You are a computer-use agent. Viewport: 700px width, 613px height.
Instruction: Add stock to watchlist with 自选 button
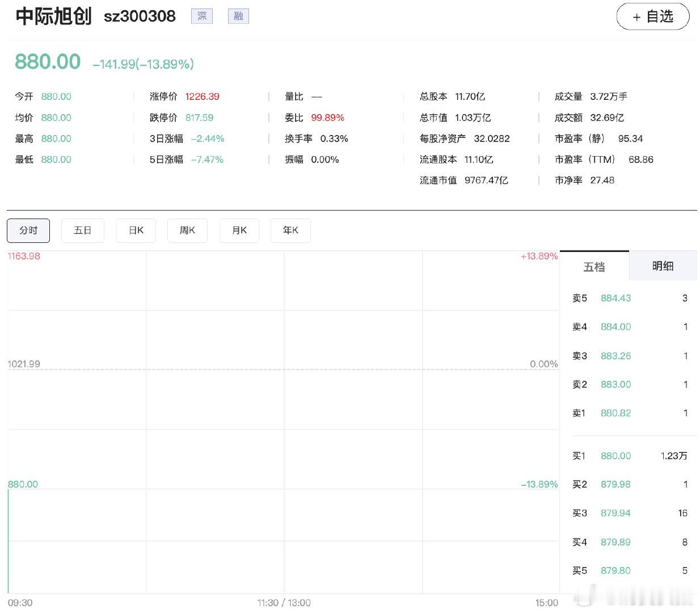(653, 16)
